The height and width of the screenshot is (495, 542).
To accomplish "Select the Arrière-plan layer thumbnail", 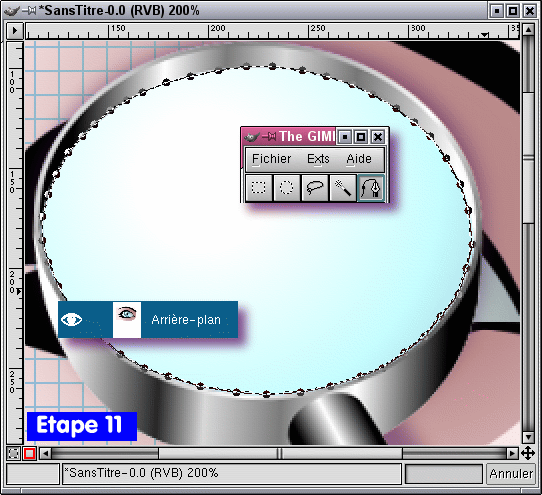I will [x=127, y=319].
